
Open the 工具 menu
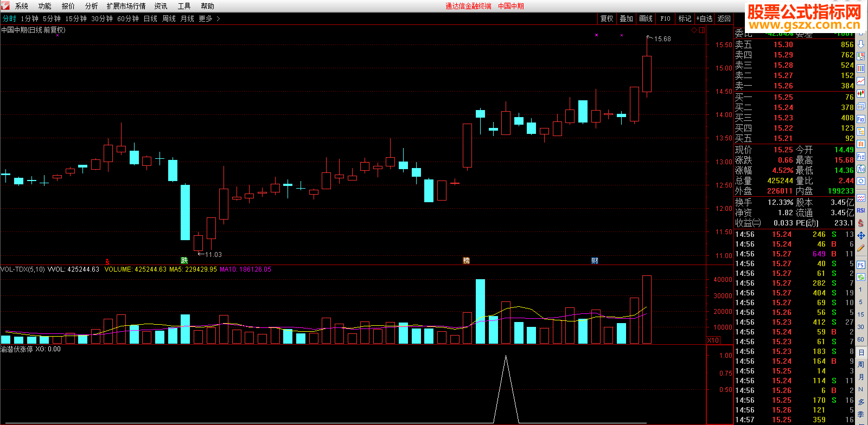[184, 6]
